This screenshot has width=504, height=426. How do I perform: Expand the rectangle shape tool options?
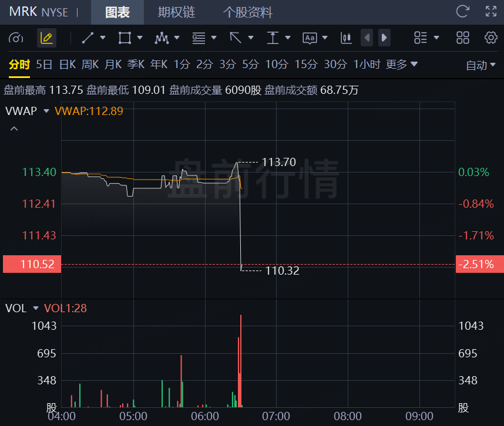pyautogui.click(x=140, y=38)
